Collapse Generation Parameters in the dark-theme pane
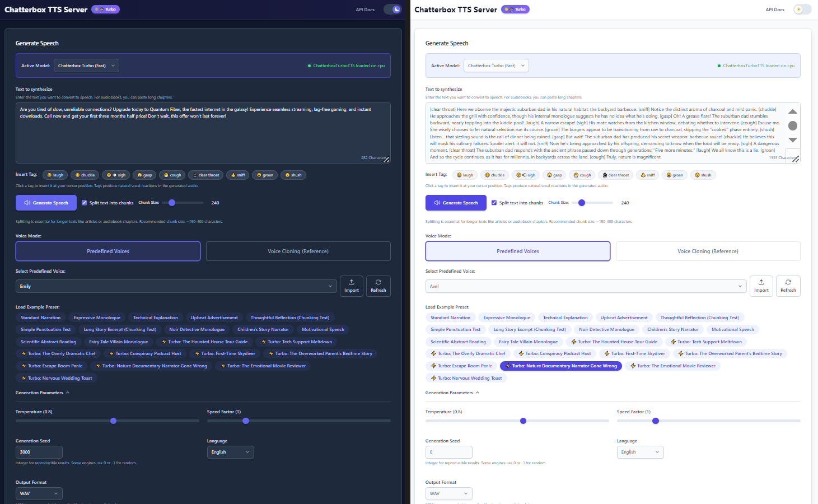Image resolution: width=818 pixels, height=504 pixels. [x=43, y=393]
